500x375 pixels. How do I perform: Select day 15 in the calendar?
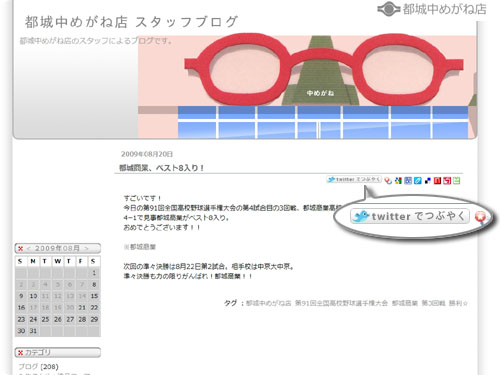click(x=94, y=296)
